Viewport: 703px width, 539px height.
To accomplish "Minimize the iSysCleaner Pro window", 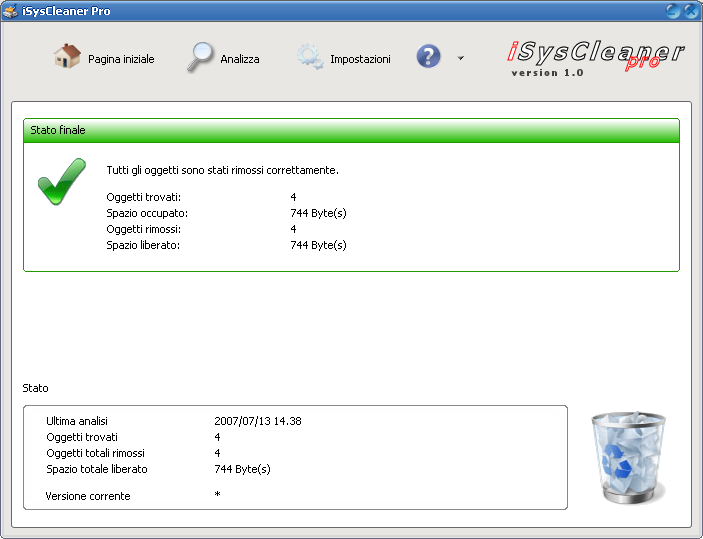I will (673, 11).
